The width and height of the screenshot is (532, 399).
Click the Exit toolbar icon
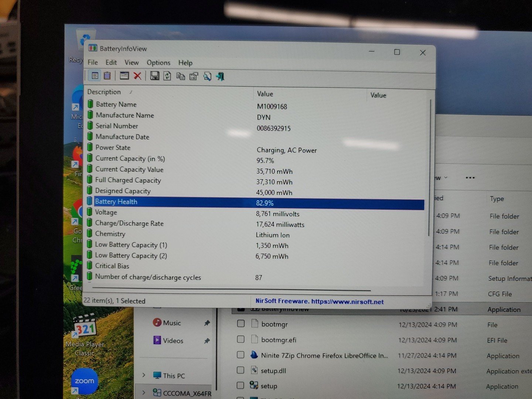click(220, 76)
